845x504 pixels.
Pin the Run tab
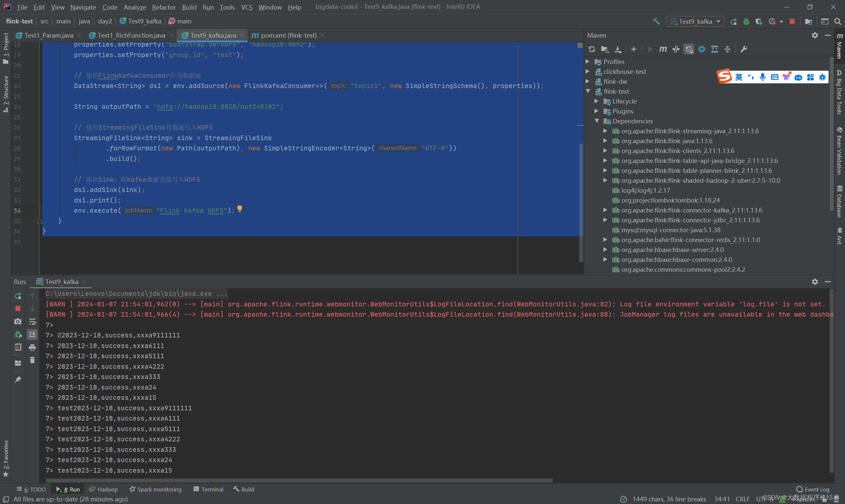(x=18, y=379)
